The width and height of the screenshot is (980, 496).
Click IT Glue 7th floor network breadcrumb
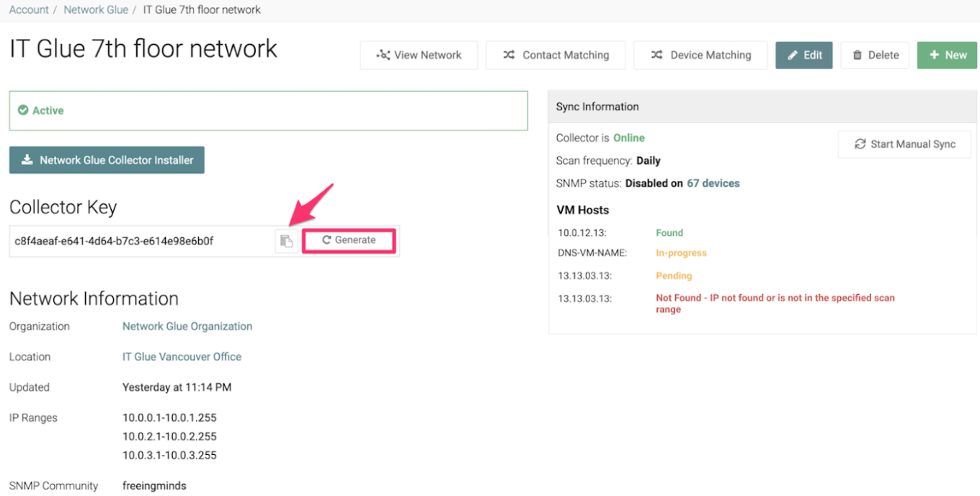[x=202, y=10]
